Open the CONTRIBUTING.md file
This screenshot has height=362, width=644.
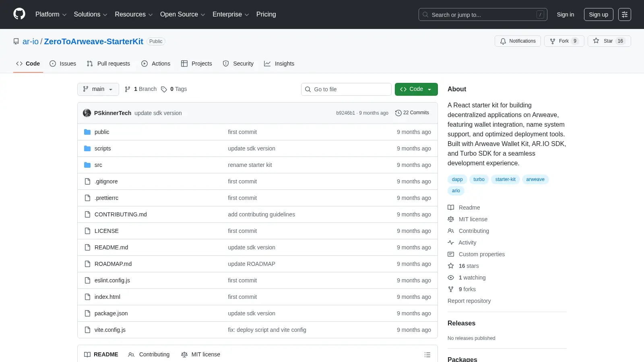pos(121,214)
